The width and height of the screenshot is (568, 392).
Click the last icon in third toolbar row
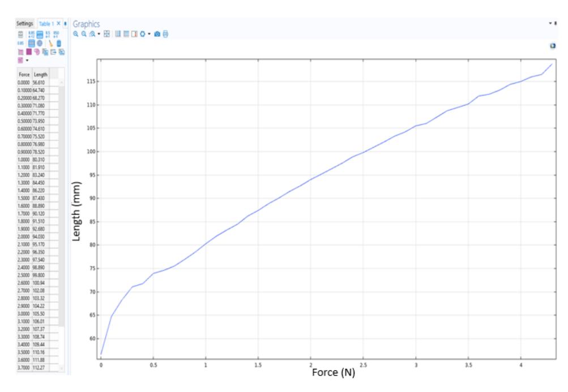pyautogui.click(x=62, y=52)
